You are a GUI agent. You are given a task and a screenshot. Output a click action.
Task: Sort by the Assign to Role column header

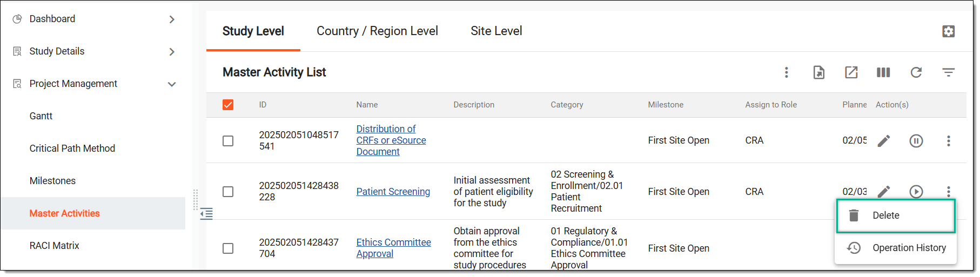coord(771,105)
